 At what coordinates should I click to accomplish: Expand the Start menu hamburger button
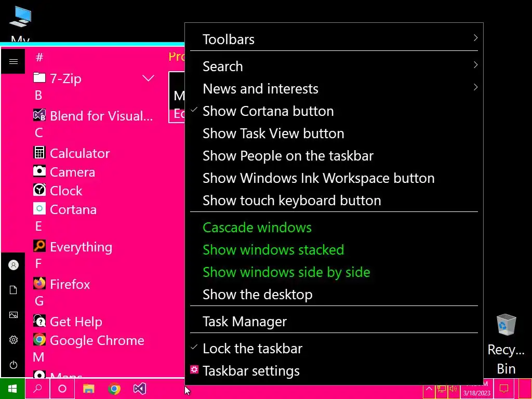point(13,61)
